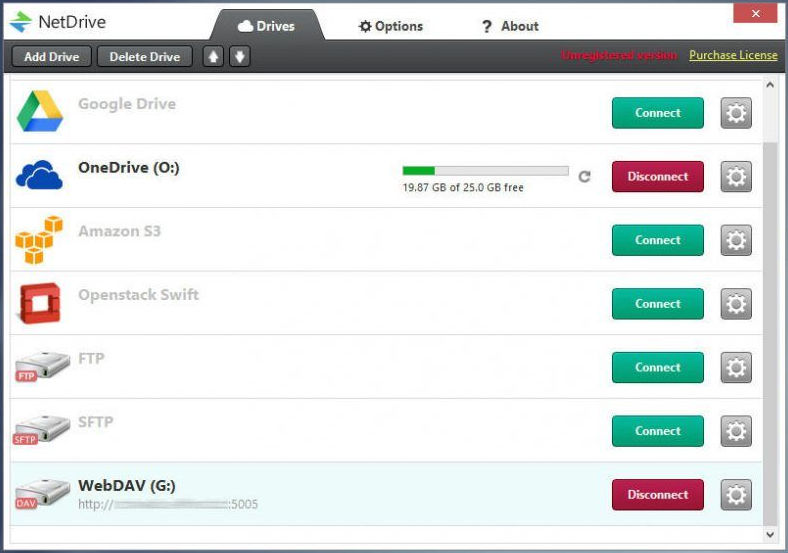The image size is (788, 553).
Task: Refresh OneDrive storage usage
Action: point(584,176)
